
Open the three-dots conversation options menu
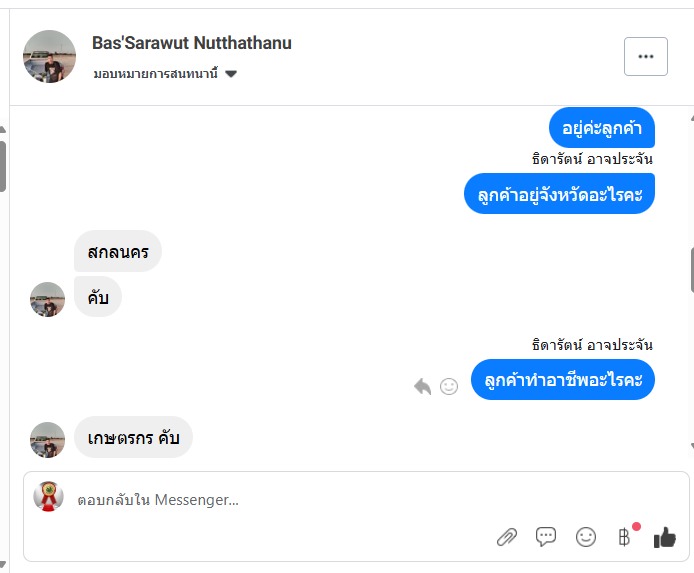(x=645, y=56)
